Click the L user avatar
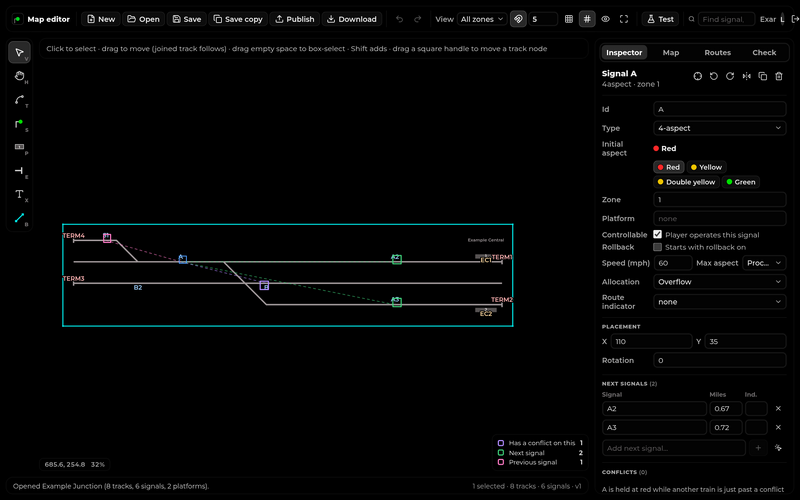800x500 pixels. pyautogui.click(x=782, y=19)
